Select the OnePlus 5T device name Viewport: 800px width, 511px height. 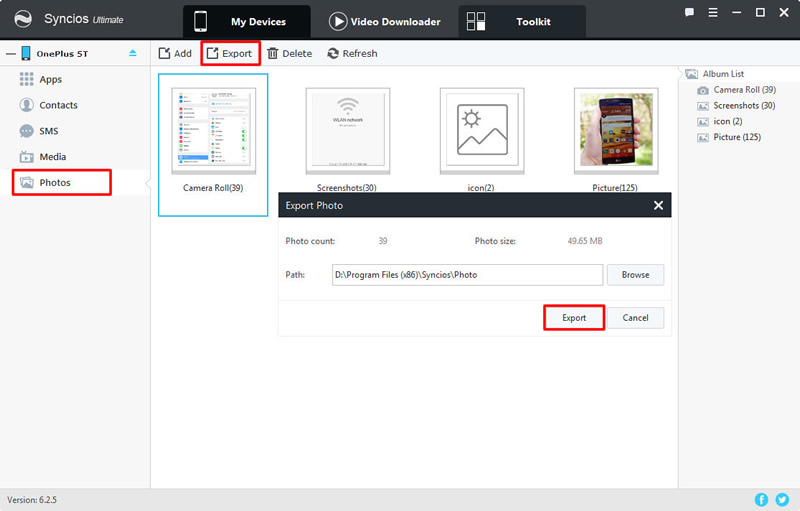coord(62,54)
